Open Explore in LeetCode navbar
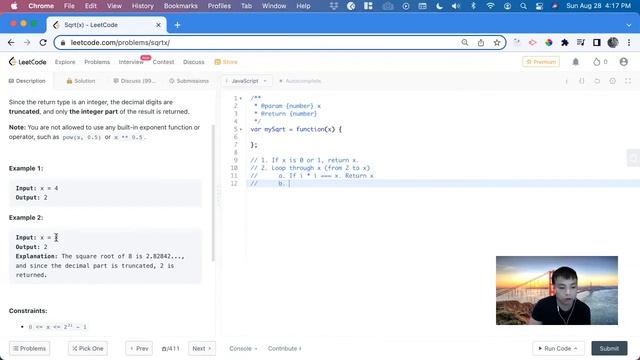Screen dimensions: 640x360 pos(65,62)
